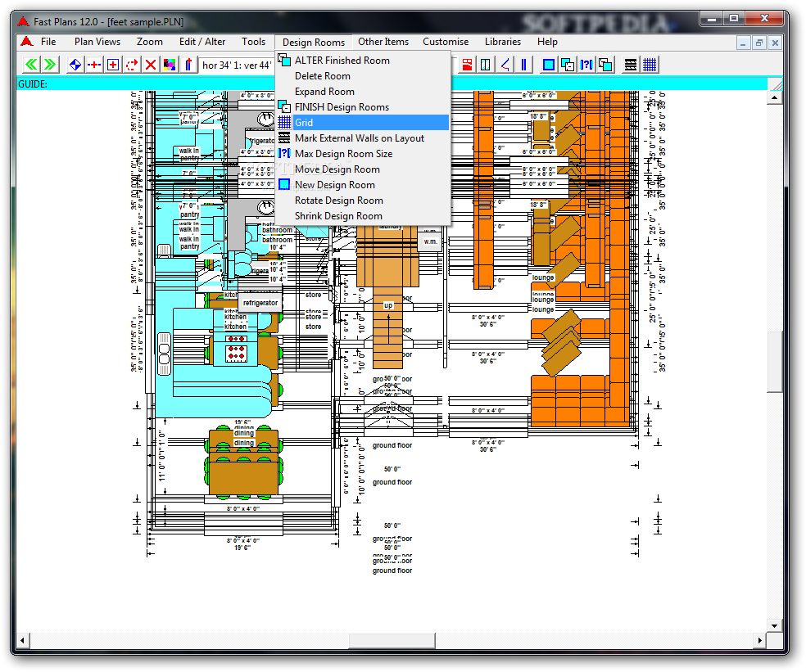Choose Mark External Walls on Layout
The height and width of the screenshot is (672, 806).
[x=363, y=138]
